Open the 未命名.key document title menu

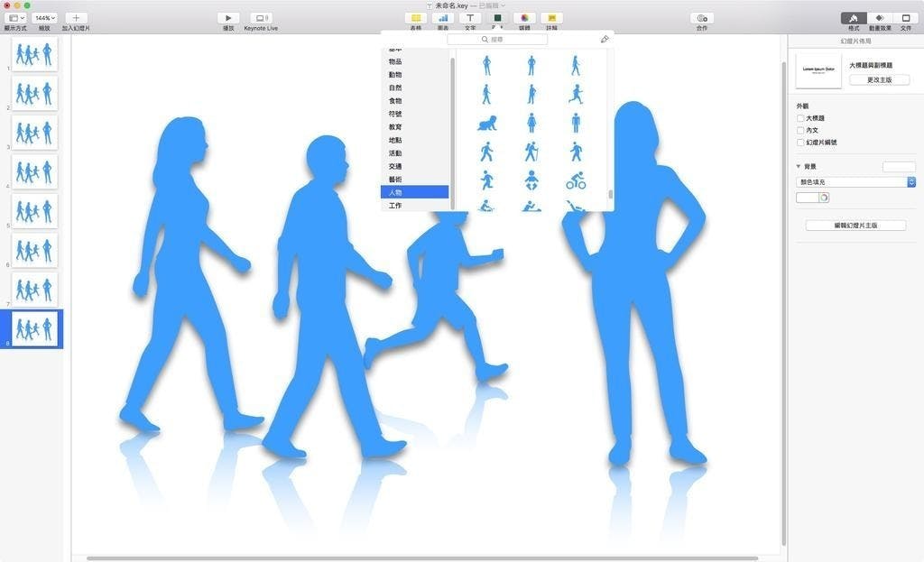click(x=469, y=5)
